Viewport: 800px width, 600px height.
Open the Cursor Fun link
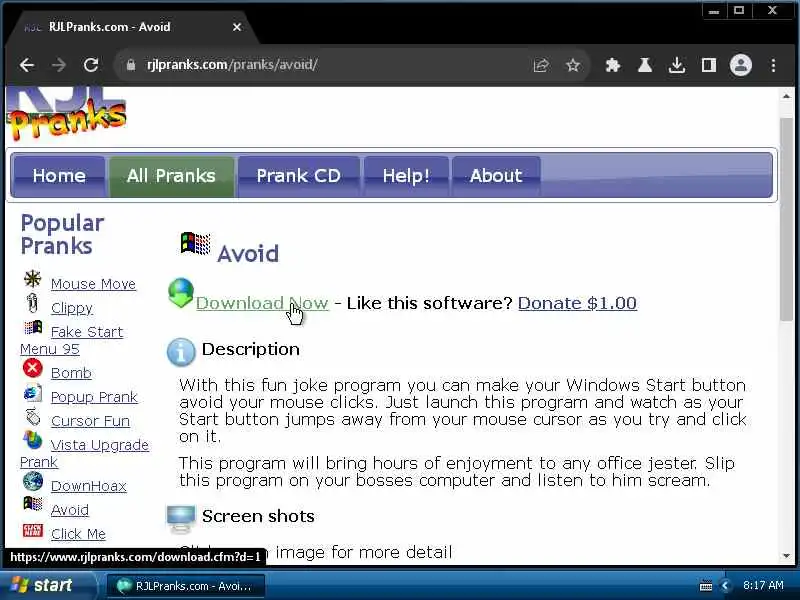[x=90, y=421]
